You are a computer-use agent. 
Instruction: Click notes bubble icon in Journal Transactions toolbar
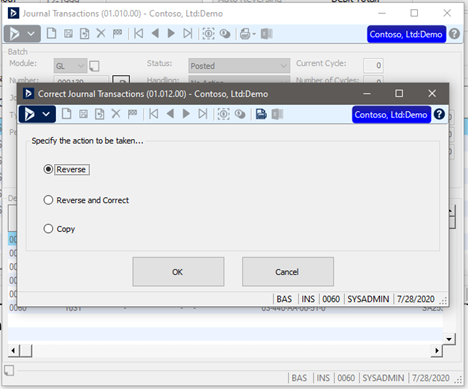(x=225, y=34)
